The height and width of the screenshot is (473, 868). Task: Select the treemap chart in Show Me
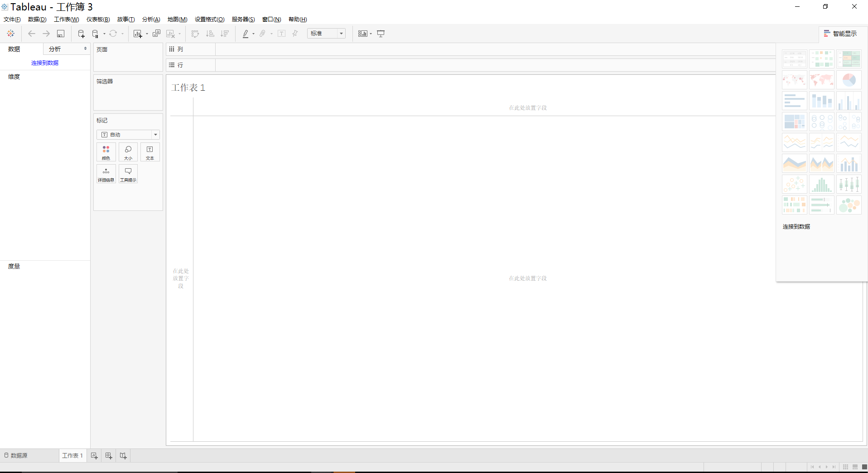(795, 122)
